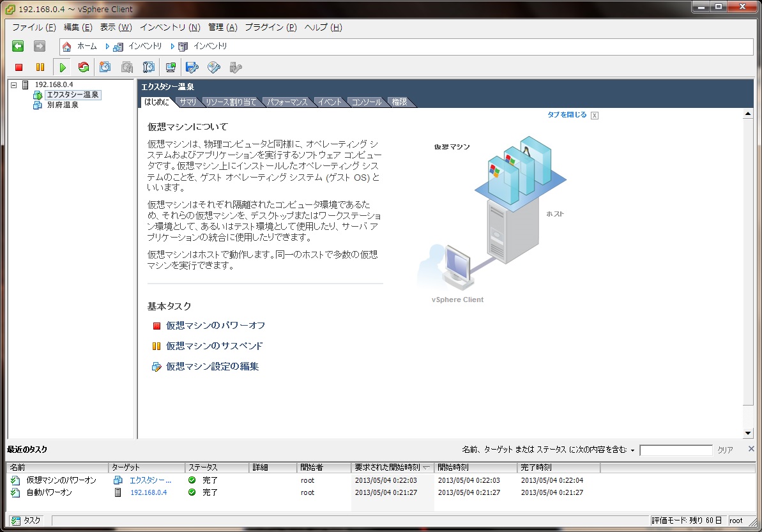Viewport: 762px width, 532px height.
Task: Click the red Power Off toolbar button
Action: coord(19,68)
